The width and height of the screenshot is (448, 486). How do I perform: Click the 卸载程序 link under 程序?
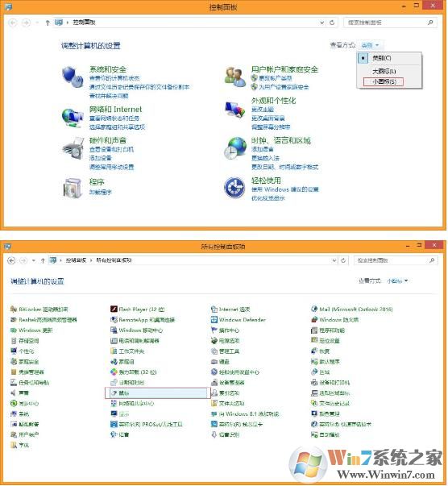[x=101, y=192]
